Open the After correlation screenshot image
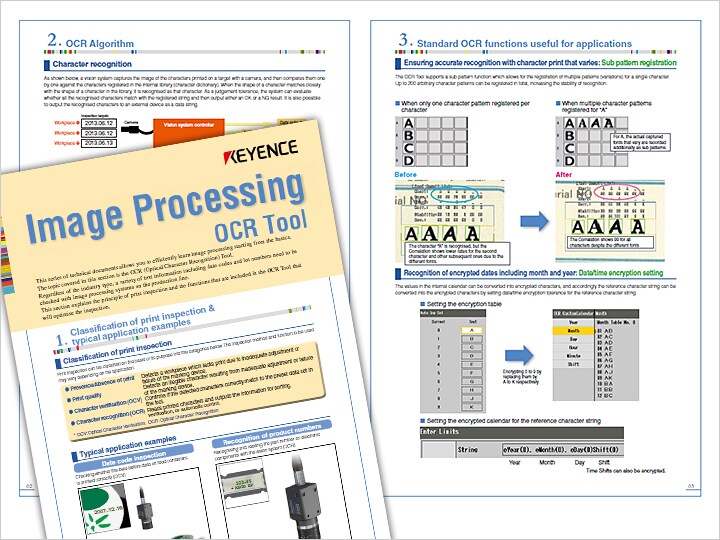The width and height of the screenshot is (720, 540). [610, 220]
